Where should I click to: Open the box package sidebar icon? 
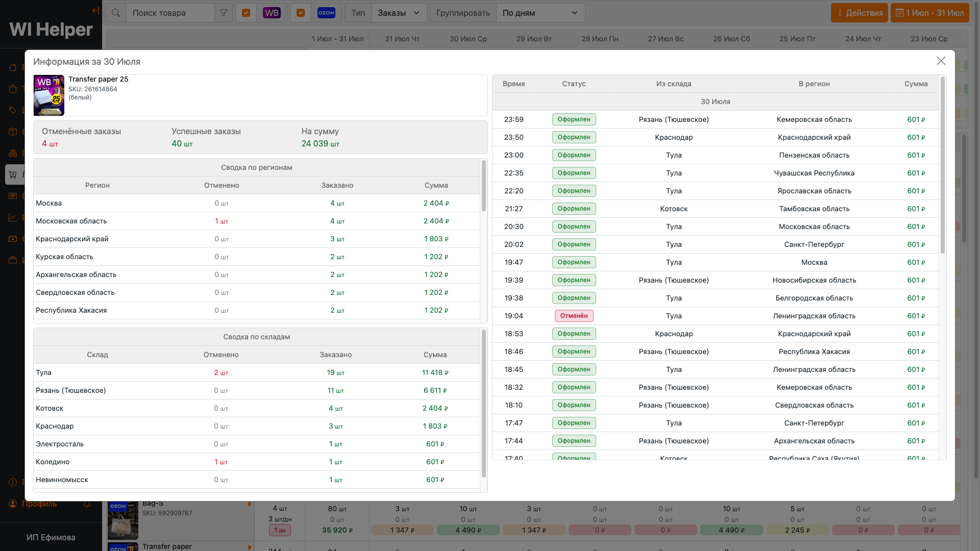click(13, 132)
